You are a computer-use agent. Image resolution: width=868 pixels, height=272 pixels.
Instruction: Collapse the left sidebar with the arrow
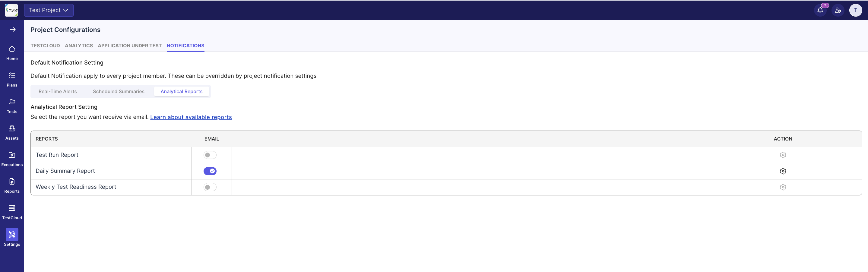coord(12,29)
